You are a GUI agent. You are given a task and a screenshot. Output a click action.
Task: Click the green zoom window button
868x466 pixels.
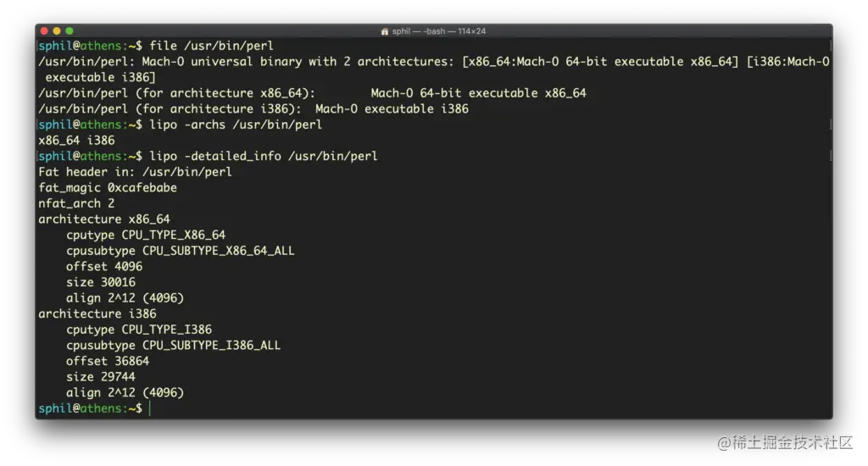[x=70, y=31]
